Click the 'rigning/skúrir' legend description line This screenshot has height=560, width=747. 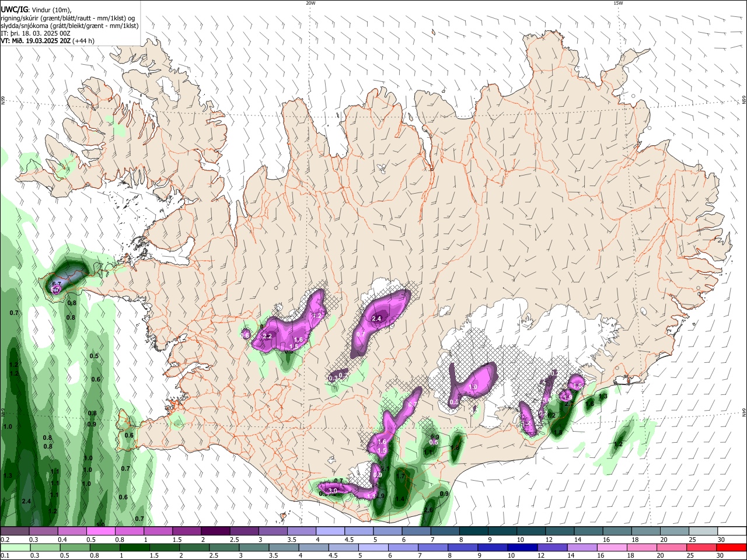click(x=68, y=18)
